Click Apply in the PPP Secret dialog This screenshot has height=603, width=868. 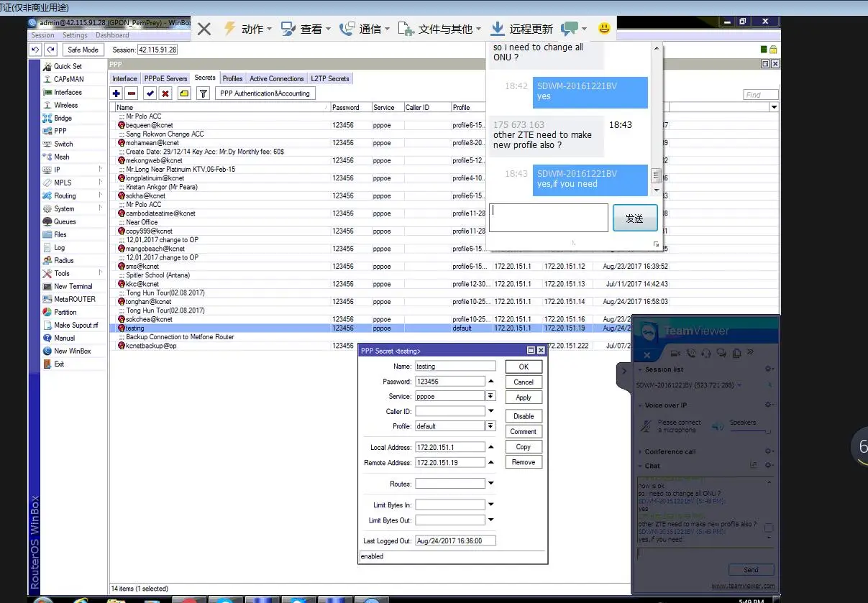tap(523, 397)
